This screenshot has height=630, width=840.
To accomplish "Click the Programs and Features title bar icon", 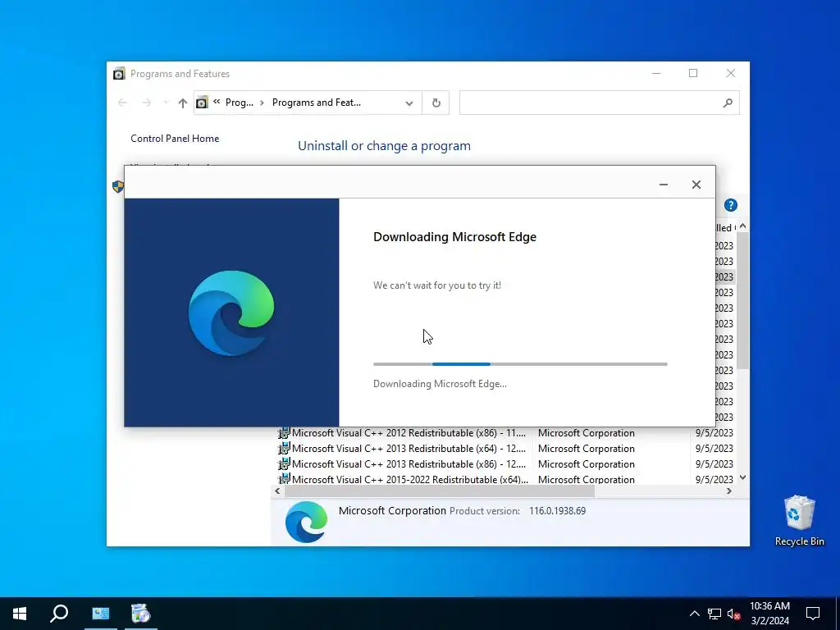I will (119, 73).
